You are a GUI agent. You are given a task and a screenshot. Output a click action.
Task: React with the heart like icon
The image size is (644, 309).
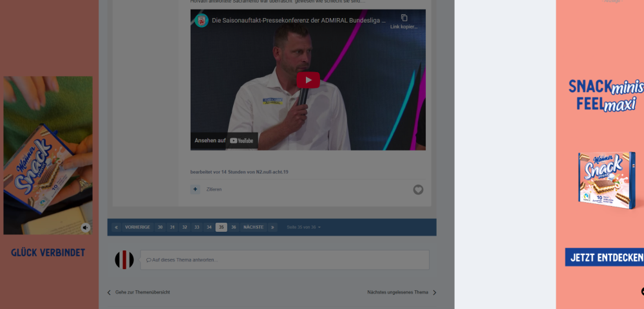418,189
